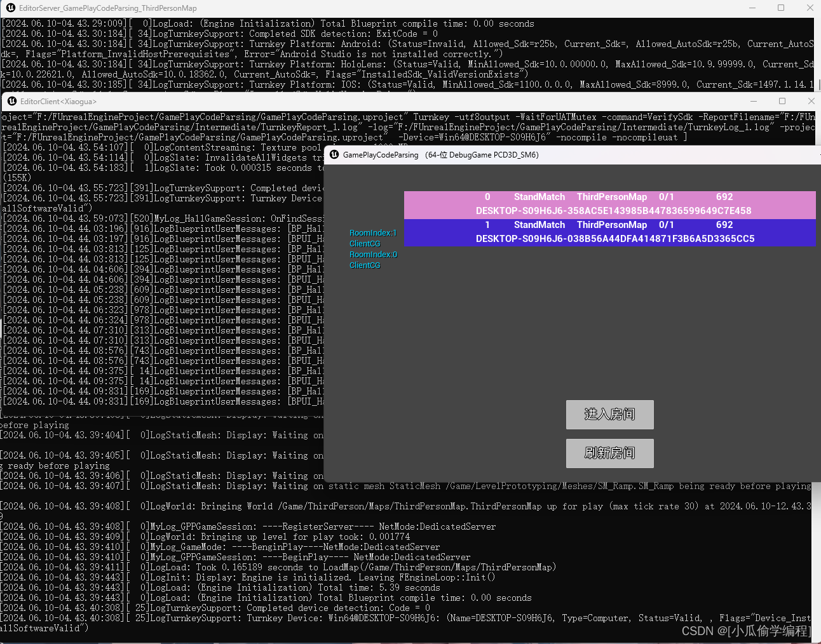Image resolution: width=821 pixels, height=644 pixels.
Task: Click the EditorClient<Xiaogua> title text
Action: coord(58,102)
